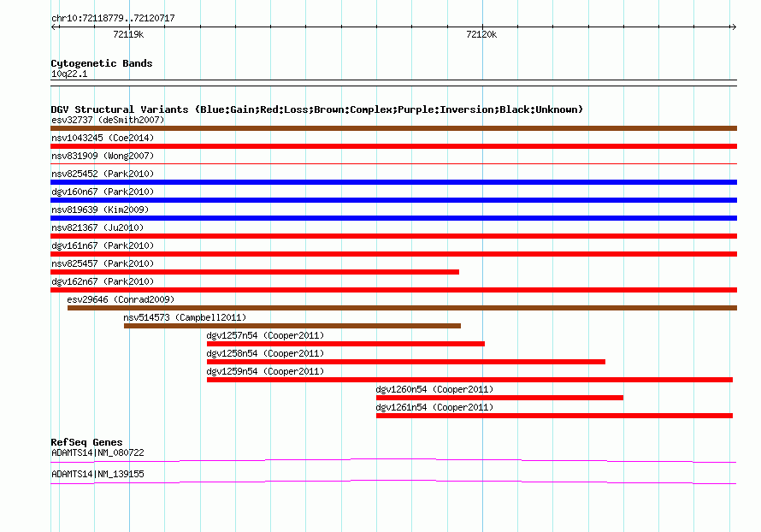Select the dgv160n67 (Park2010) label
Viewport: 761px width, 532px height.
(103, 192)
